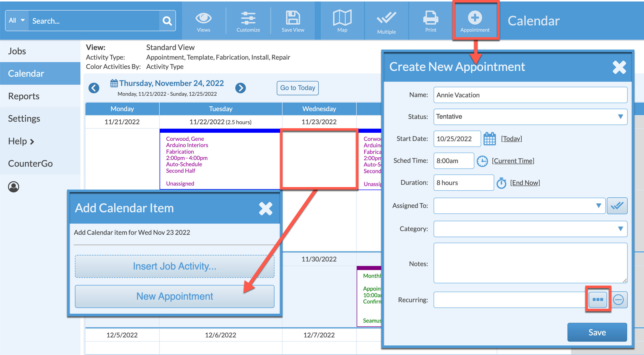Click the remove recurrence minus button

coord(618,300)
